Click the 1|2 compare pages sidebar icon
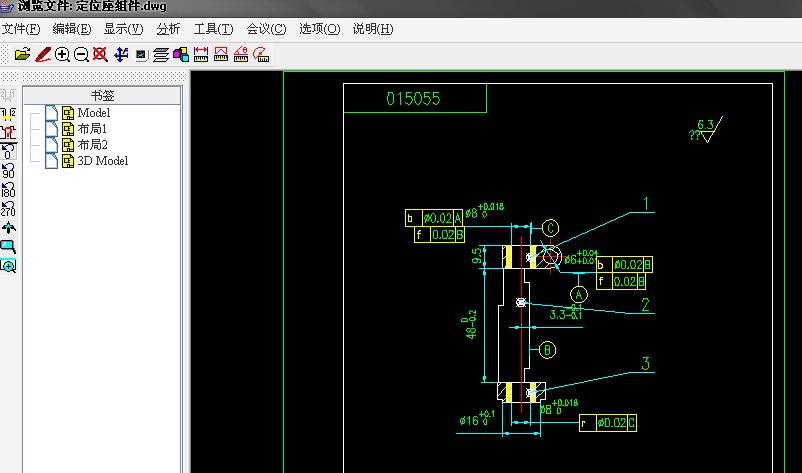The width and height of the screenshot is (802, 473). click(8, 114)
